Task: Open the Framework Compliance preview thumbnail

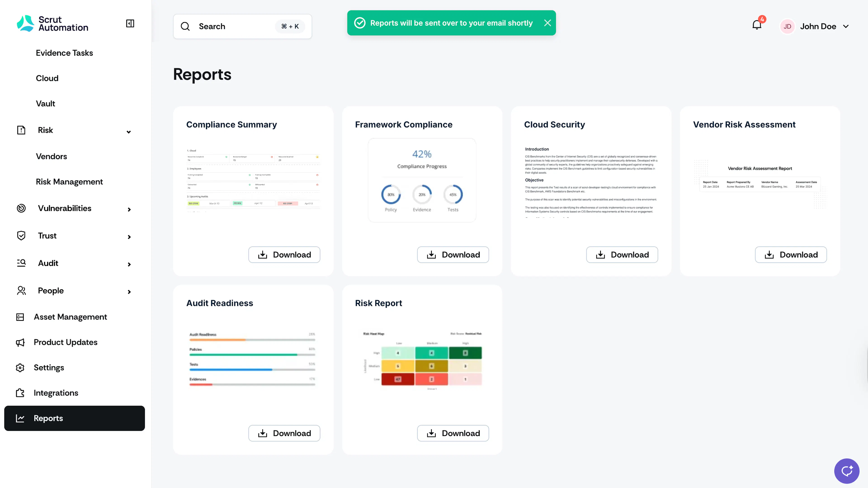Action: (422, 180)
